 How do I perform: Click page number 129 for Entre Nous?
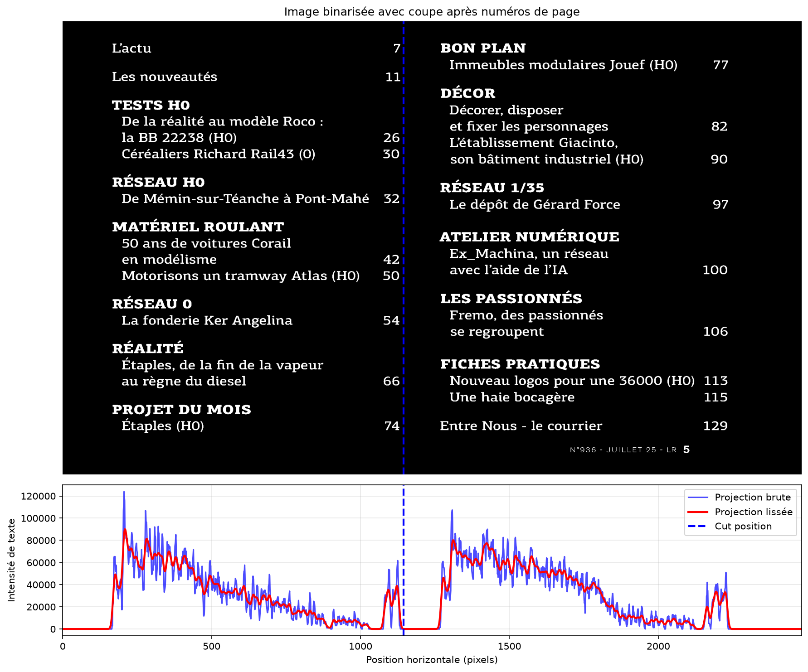click(715, 426)
